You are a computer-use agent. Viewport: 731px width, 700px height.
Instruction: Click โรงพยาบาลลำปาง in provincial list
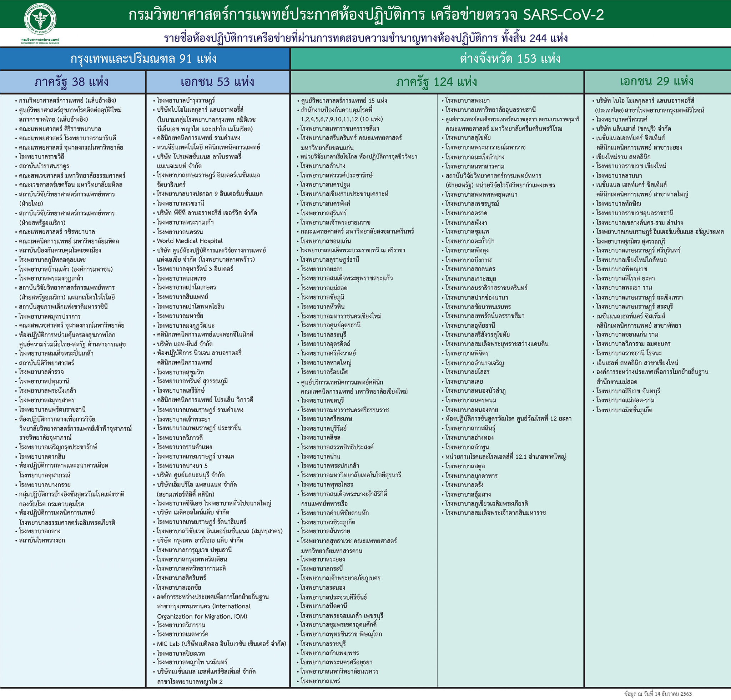323,166
